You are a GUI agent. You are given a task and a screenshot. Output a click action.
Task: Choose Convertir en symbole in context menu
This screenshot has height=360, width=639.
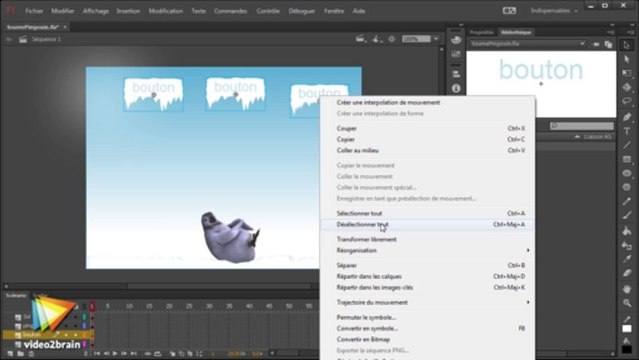click(x=427, y=328)
